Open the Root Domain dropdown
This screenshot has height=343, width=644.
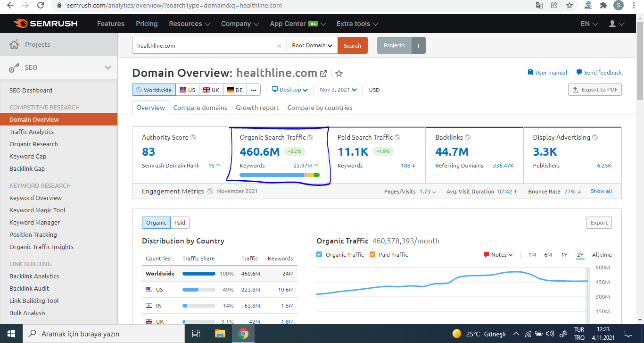click(312, 45)
